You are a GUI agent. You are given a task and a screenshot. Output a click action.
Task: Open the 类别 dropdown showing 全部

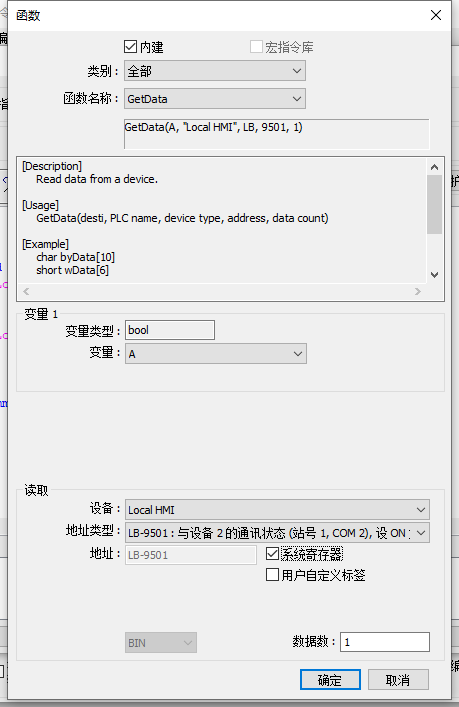tap(215, 71)
